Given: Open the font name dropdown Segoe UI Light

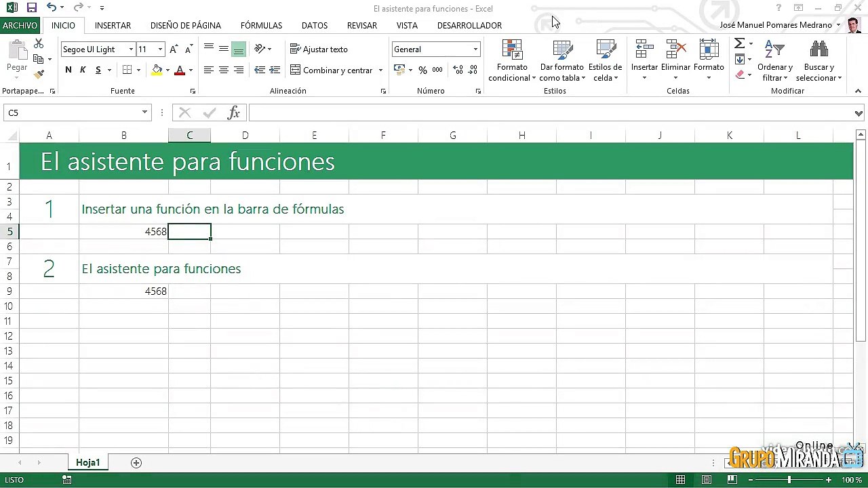Looking at the screenshot, I should (131, 49).
